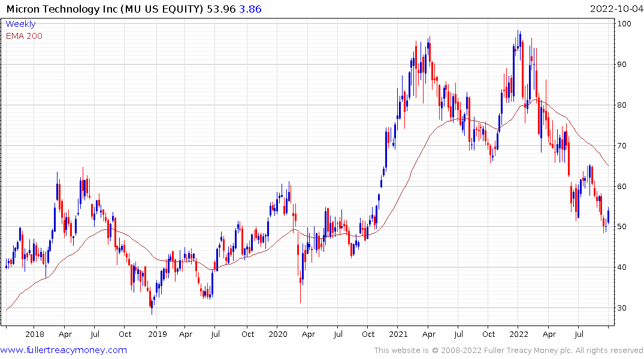The height and width of the screenshot is (359, 644).
Task: Select the blue change value 3.86
Action: [x=250, y=9]
